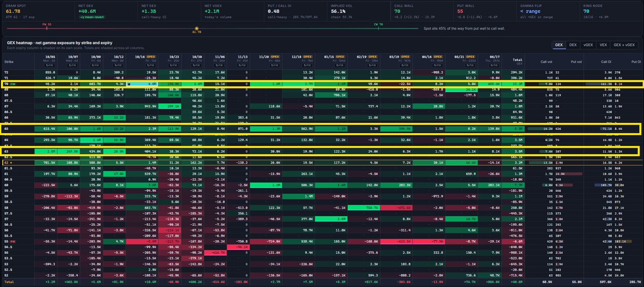Click Fill under the 11/06 expiry column
The width and height of the screenshot is (644, 287).
click(x=220, y=65)
